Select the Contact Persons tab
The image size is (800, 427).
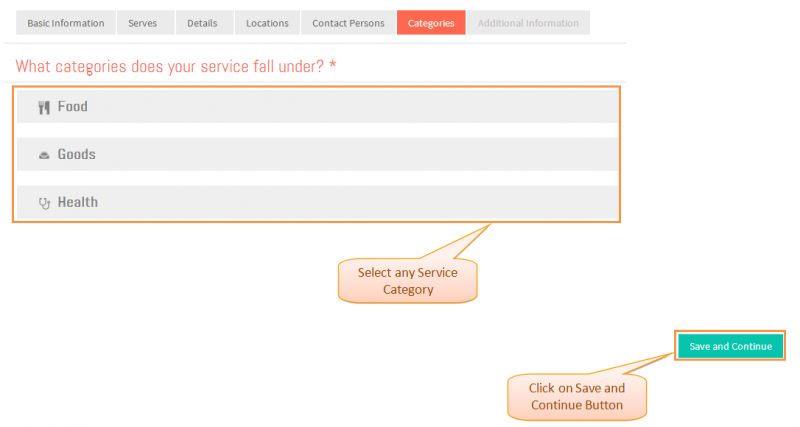click(x=348, y=23)
